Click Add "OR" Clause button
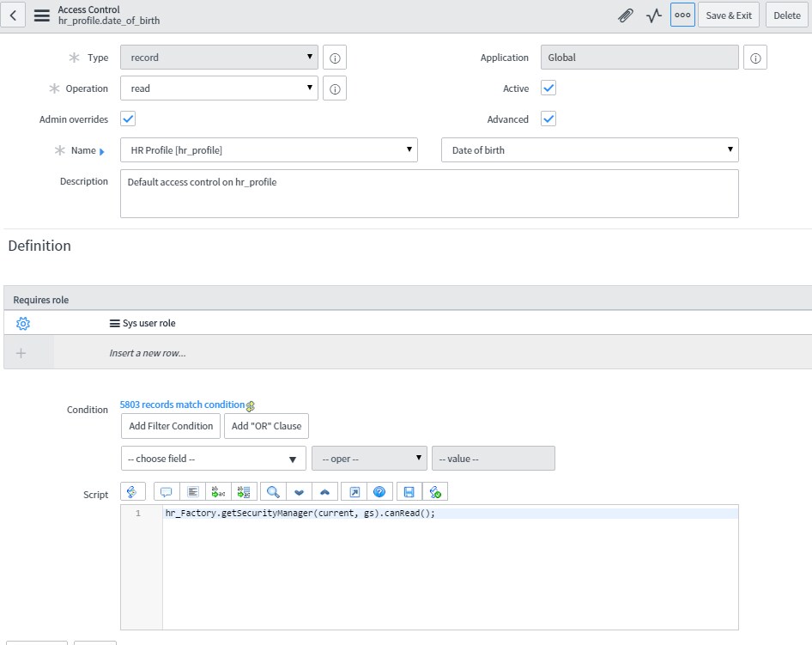The width and height of the screenshot is (812, 645). pos(266,426)
